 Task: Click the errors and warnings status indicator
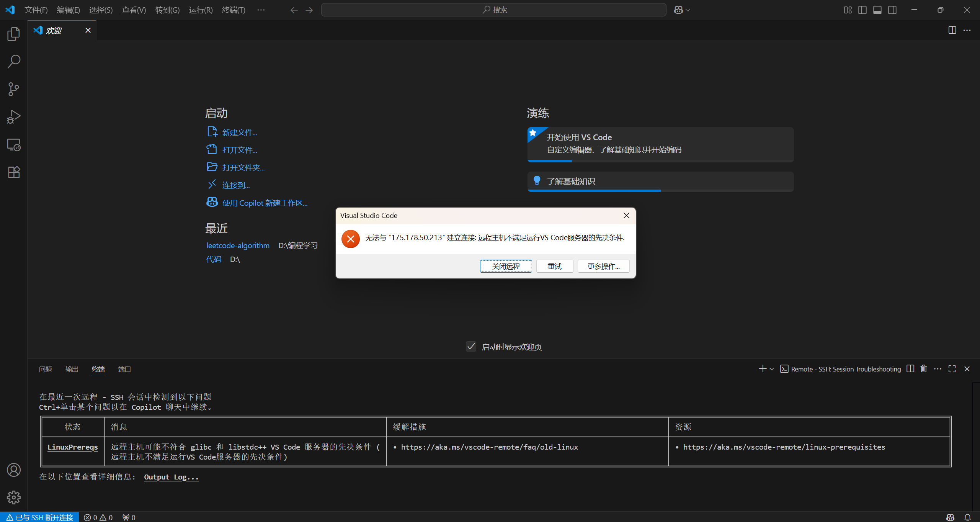point(98,517)
